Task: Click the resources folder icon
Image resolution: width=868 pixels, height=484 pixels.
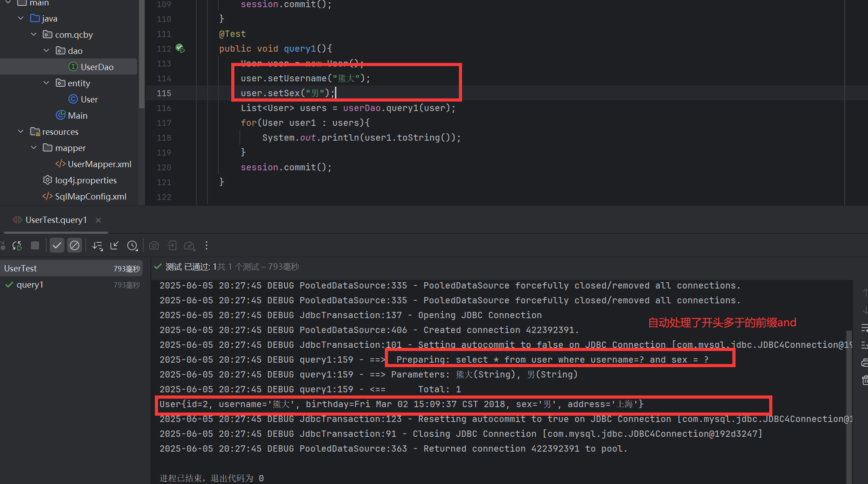Action: tap(35, 132)
